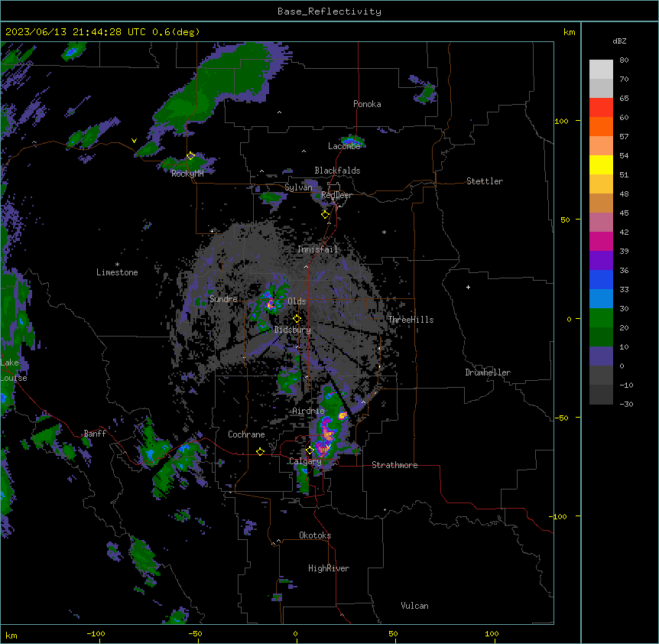Click the Olds label
Image resolution: width=659 pixels, height=644 pixels.
click(x=297, y=301)
